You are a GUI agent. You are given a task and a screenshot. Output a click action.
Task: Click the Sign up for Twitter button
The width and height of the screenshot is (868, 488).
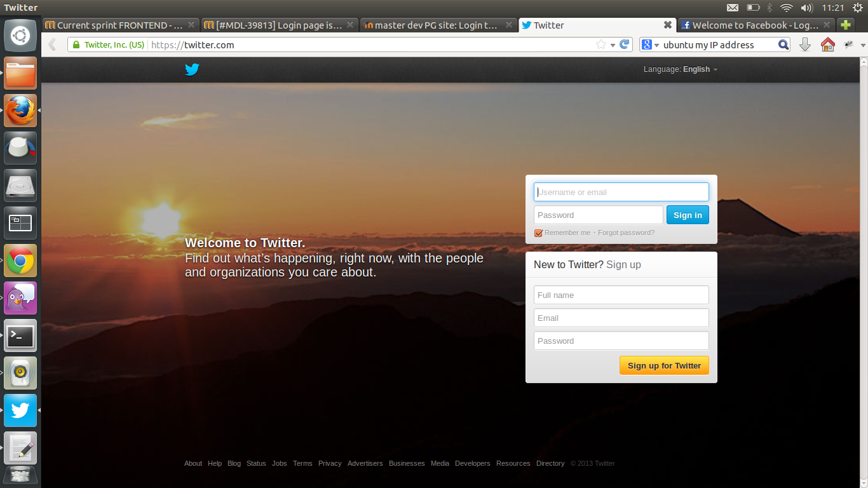[664, 365]
